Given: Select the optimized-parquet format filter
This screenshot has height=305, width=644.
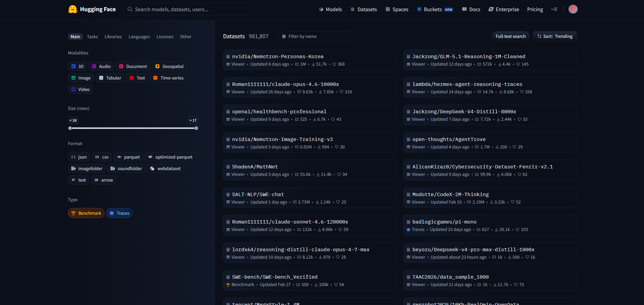Looking at the screenshot, I should [x=170, y=157].
